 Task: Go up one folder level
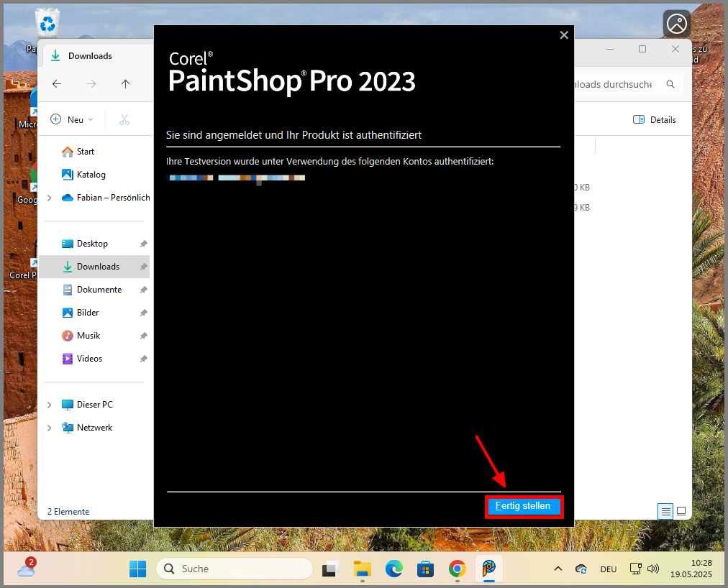point(125,83)
